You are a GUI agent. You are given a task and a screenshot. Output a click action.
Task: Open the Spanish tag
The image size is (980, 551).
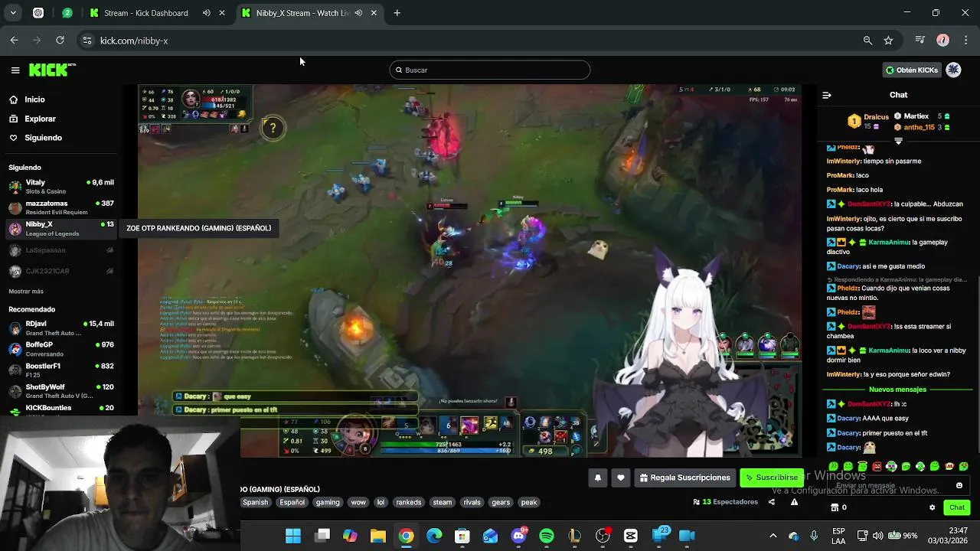[256, 502]
